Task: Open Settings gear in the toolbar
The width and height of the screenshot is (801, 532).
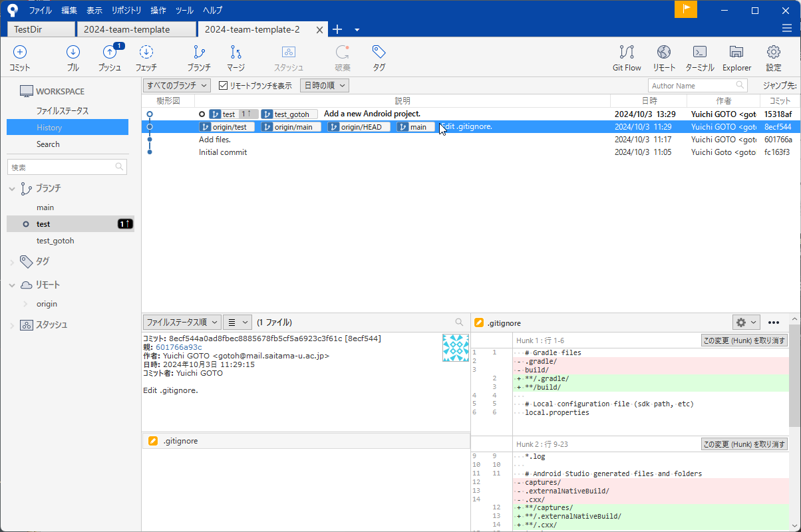Action: [774, 53]
